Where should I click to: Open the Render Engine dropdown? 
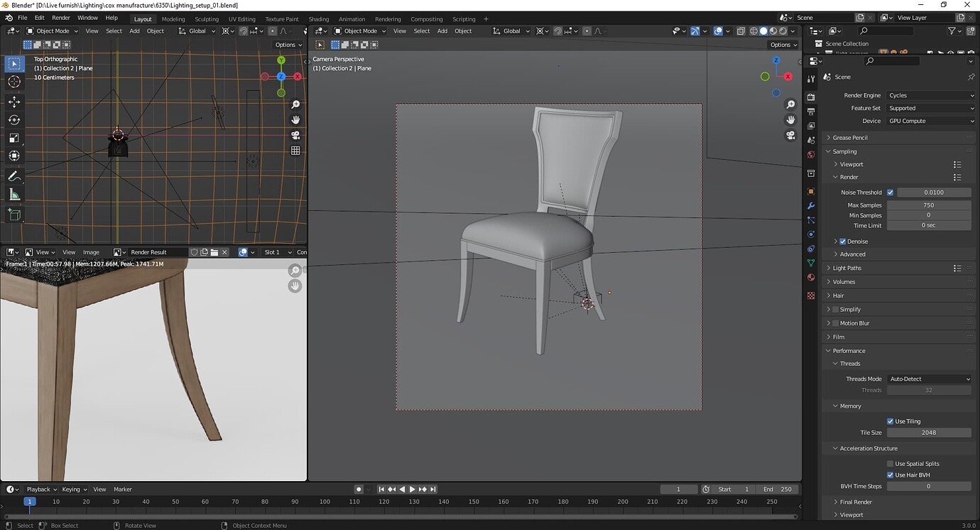coord(930,94)
